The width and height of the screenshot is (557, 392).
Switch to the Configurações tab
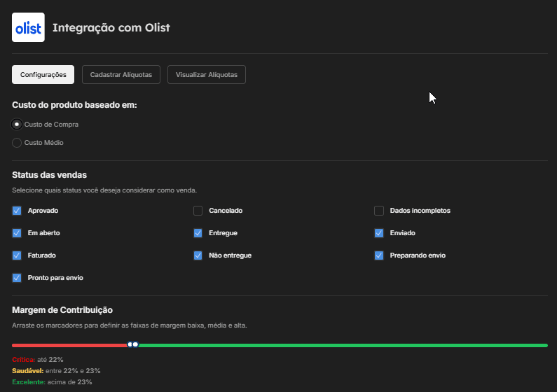(43, 74)
